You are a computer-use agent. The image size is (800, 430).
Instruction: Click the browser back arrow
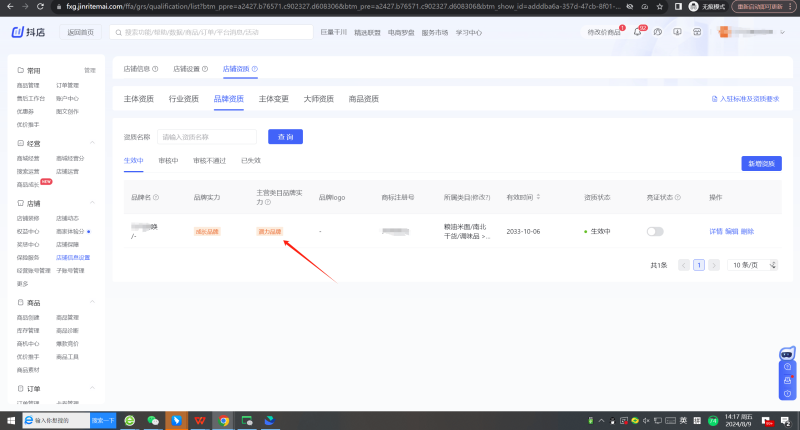(10, 7)
